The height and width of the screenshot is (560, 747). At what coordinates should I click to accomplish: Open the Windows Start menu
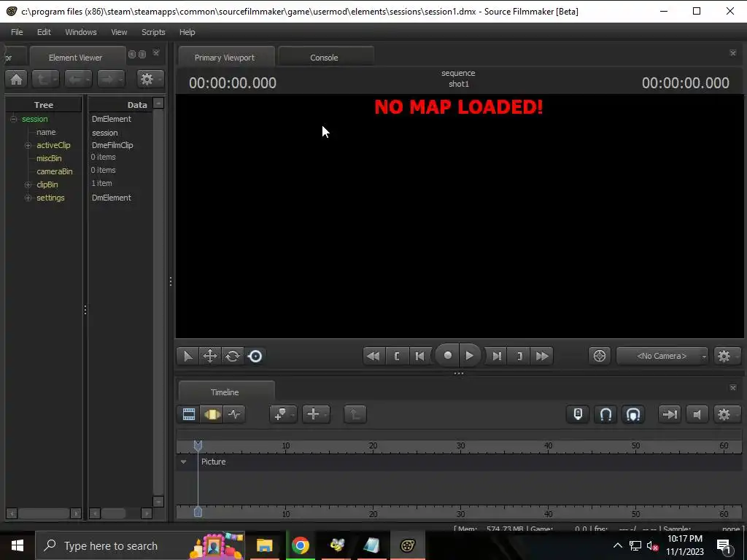[x=18, y=545]
